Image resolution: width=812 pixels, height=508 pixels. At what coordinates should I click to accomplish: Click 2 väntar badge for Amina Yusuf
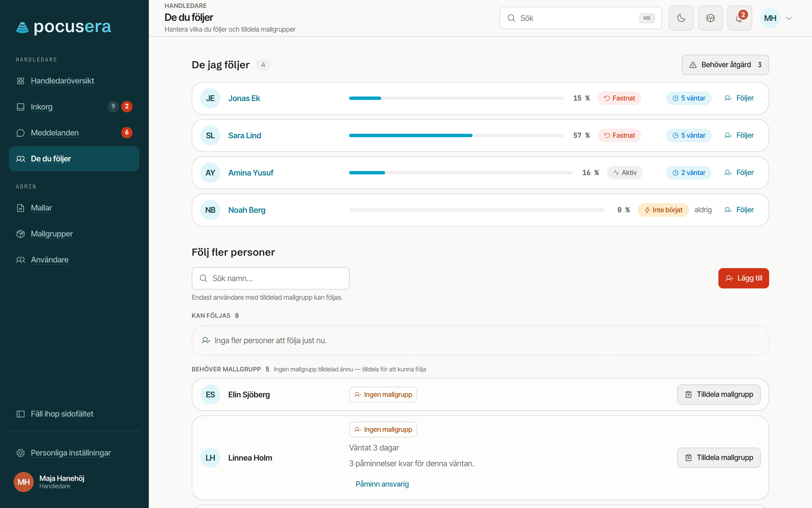689,173
